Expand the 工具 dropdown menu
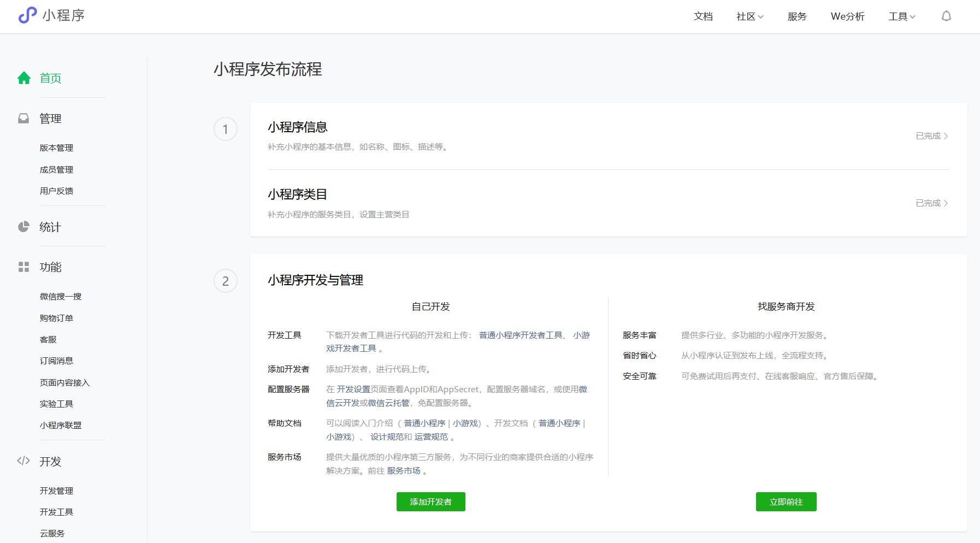The height and width of the screenshot is (543, 980). (902, 16)
